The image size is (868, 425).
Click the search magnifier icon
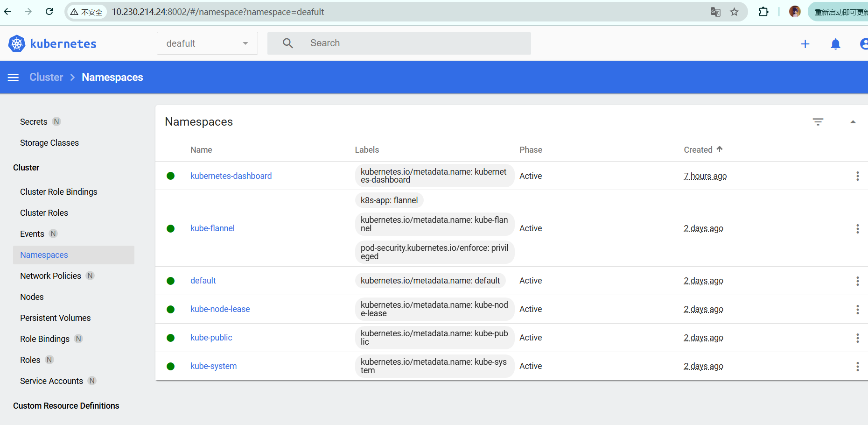click(x=288, y=43)
